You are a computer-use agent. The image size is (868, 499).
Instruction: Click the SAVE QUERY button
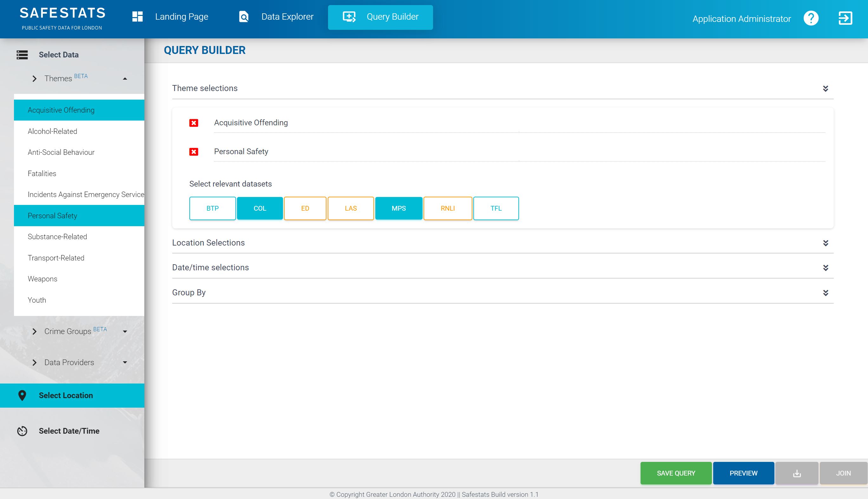tap(676, 473)
